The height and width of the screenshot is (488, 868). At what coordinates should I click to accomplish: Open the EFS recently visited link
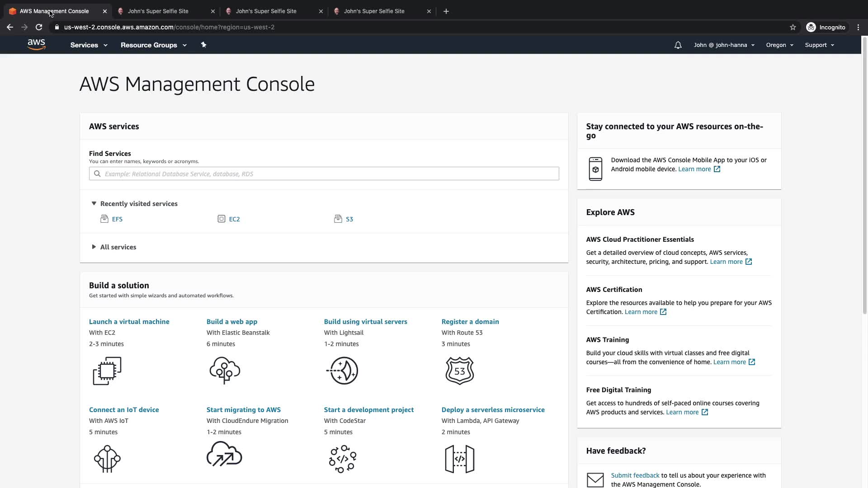[x=117, y=219]
